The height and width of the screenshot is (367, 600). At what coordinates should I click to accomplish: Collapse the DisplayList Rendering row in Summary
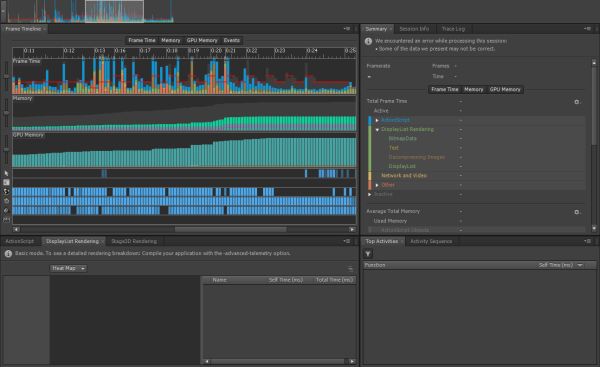[x=377, y=130]
